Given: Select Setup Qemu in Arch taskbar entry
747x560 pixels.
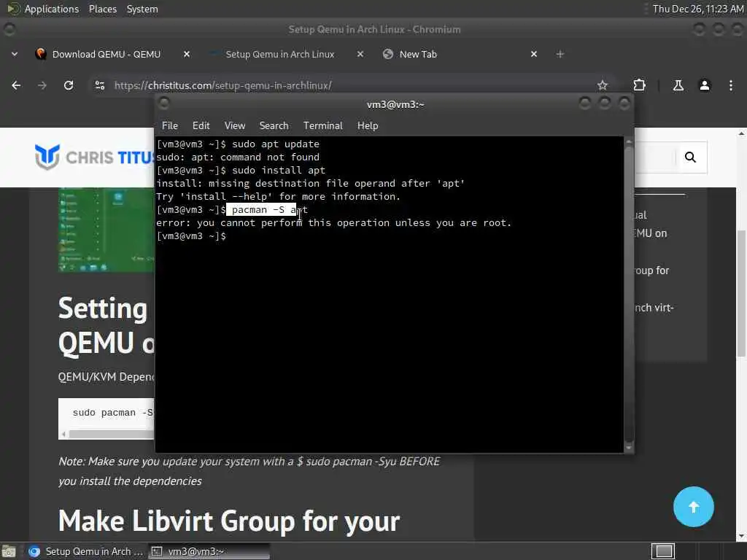Looking at the screenshot, I should (86, 551).
